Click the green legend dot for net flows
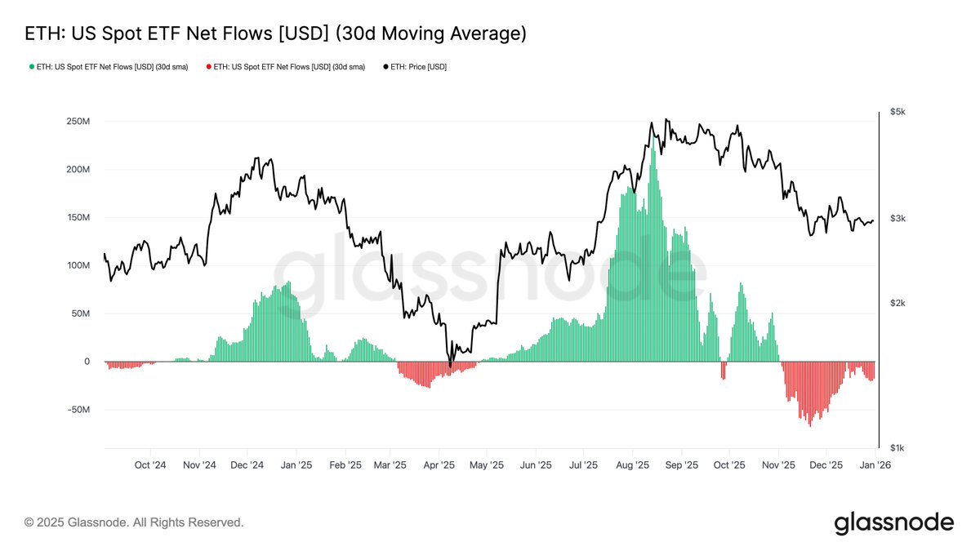980x551 pixels. click(32, 67)
